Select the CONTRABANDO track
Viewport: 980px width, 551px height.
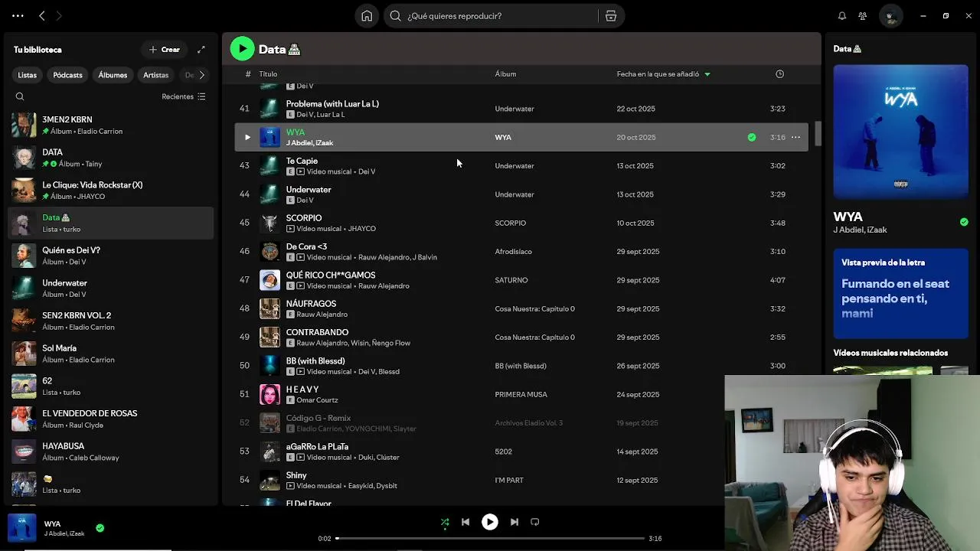click(x=521, y=337)
